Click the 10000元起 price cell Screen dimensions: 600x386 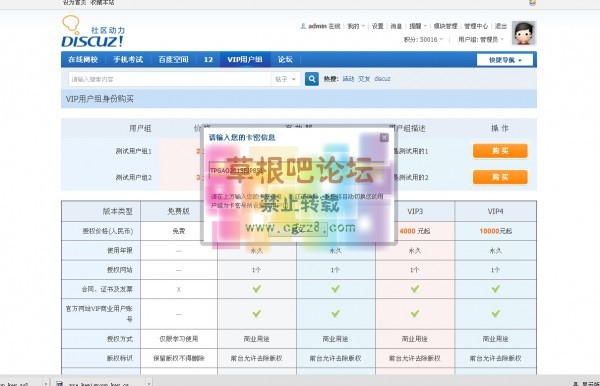pos(496,231)
